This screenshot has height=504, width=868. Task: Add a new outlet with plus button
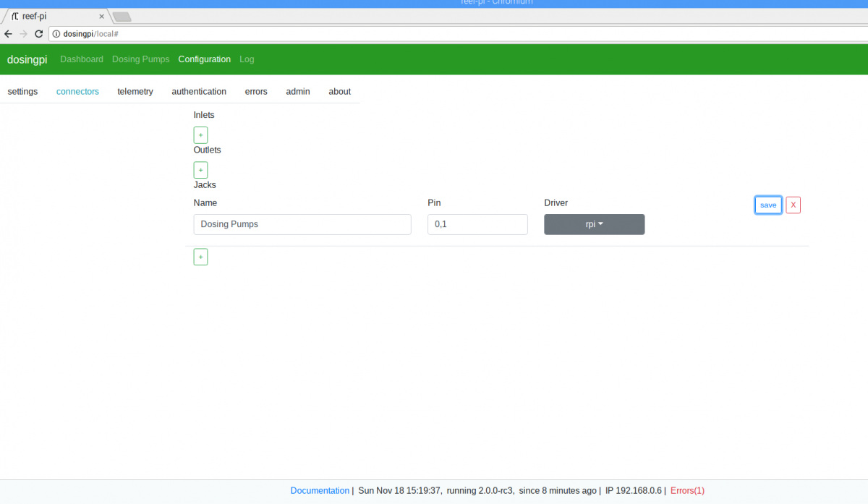point(200,170)
